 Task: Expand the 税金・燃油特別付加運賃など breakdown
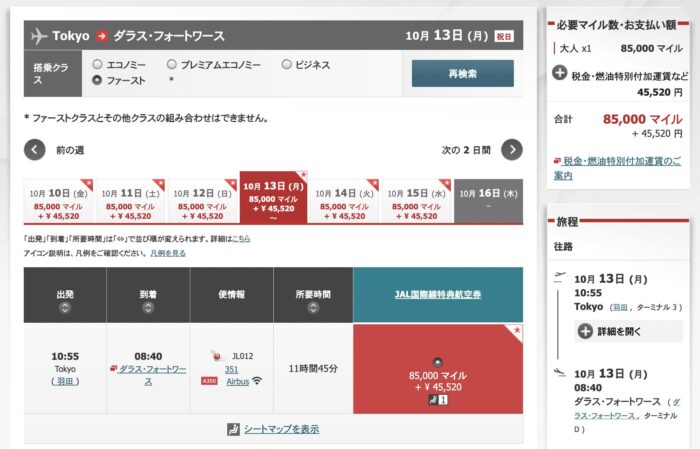(x=560, y=74)
